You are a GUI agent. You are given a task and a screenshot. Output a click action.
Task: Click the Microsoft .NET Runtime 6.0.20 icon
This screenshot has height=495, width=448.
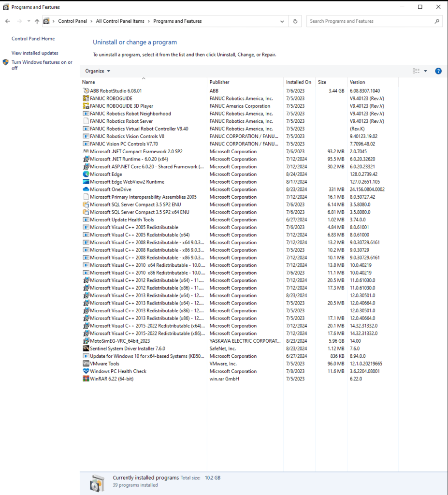[x=86, y=159]
